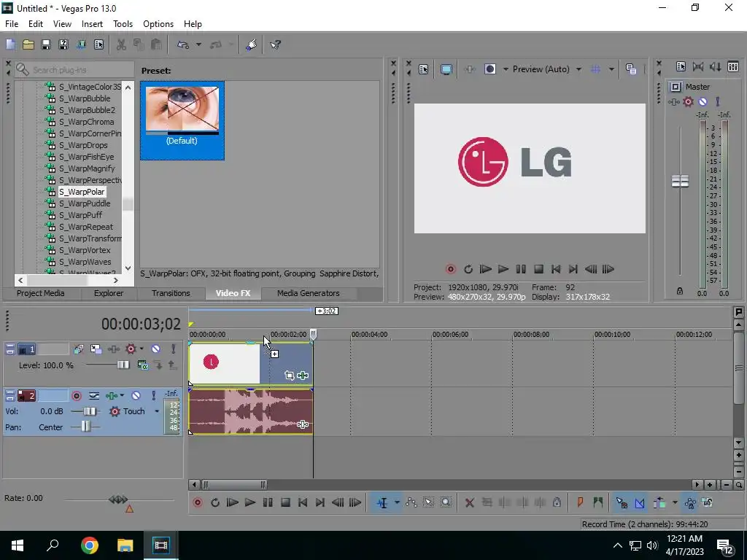Open a project with the folder icon
The height and width of the screenshot is (560, 747).
28,44
